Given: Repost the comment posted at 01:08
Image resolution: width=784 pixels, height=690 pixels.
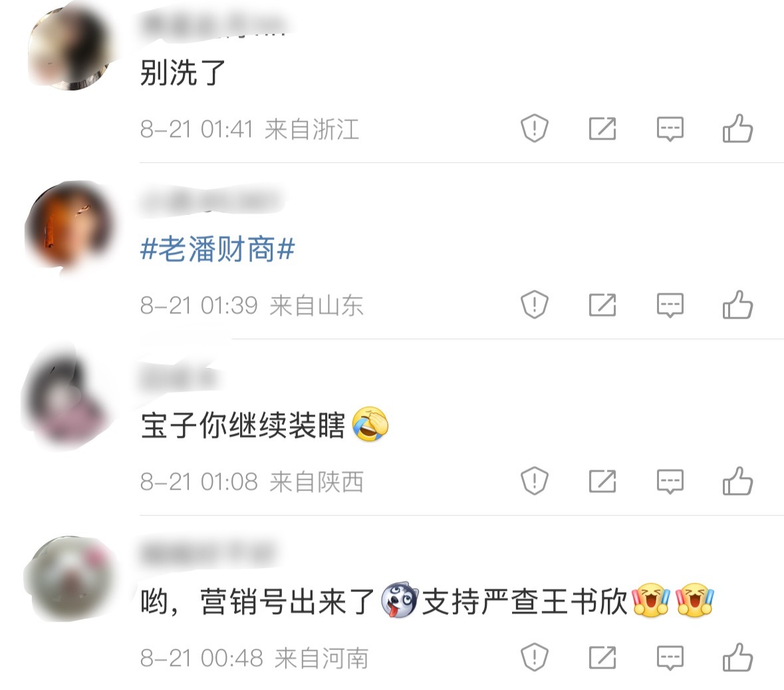Looking at the screenshot, I should tap(602, 481).
